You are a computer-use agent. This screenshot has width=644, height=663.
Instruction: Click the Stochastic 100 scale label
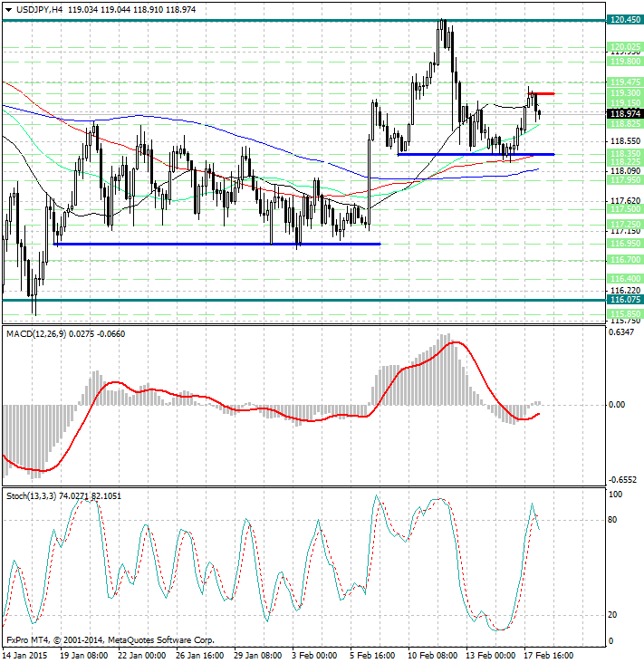coord(615,495)
